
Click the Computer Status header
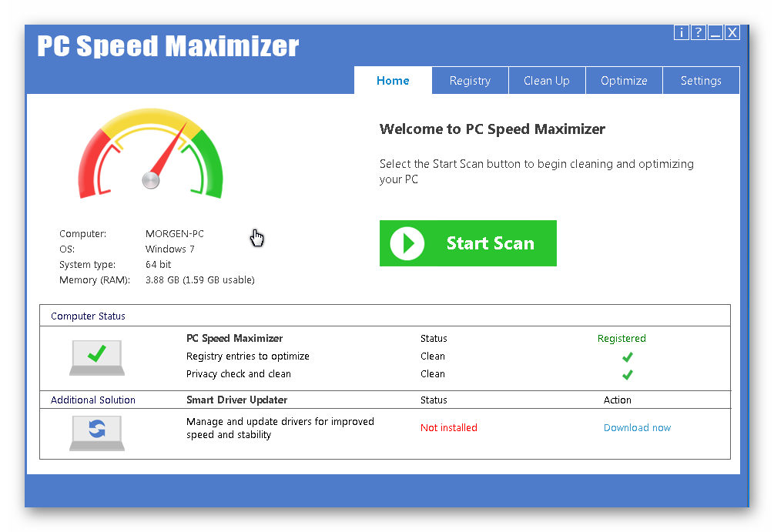88,316
